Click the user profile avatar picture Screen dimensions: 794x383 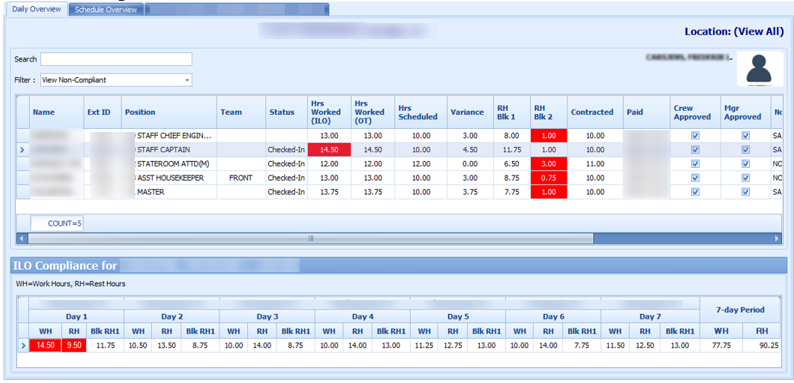coord(758,68)
